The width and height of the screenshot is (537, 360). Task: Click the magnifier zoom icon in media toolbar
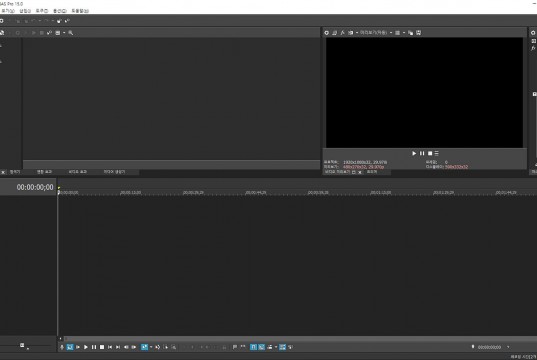[x=71, y=33]
